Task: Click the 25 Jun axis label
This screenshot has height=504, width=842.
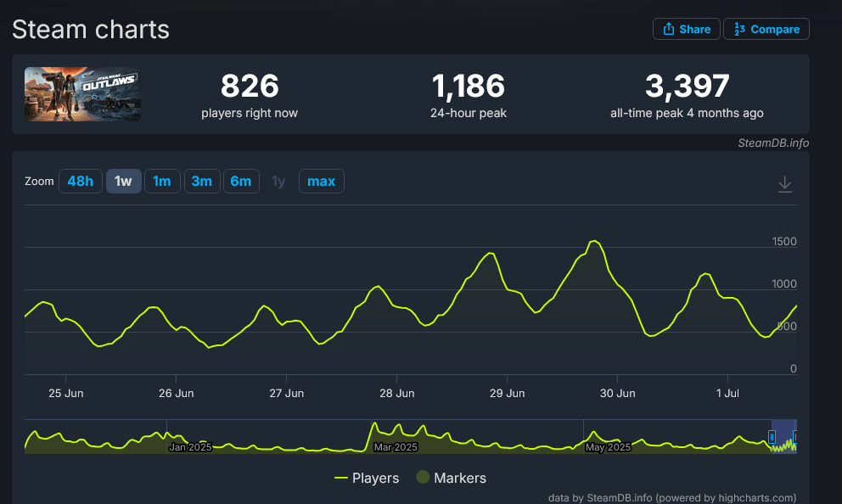Action: click(x=66, y=394)
